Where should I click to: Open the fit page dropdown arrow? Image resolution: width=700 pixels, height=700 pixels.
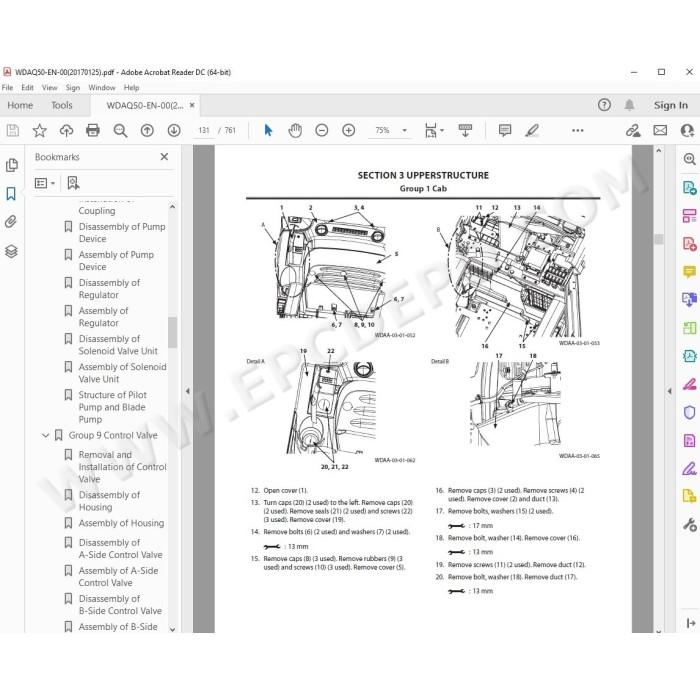pyautogui.click(x=442, y=130)
